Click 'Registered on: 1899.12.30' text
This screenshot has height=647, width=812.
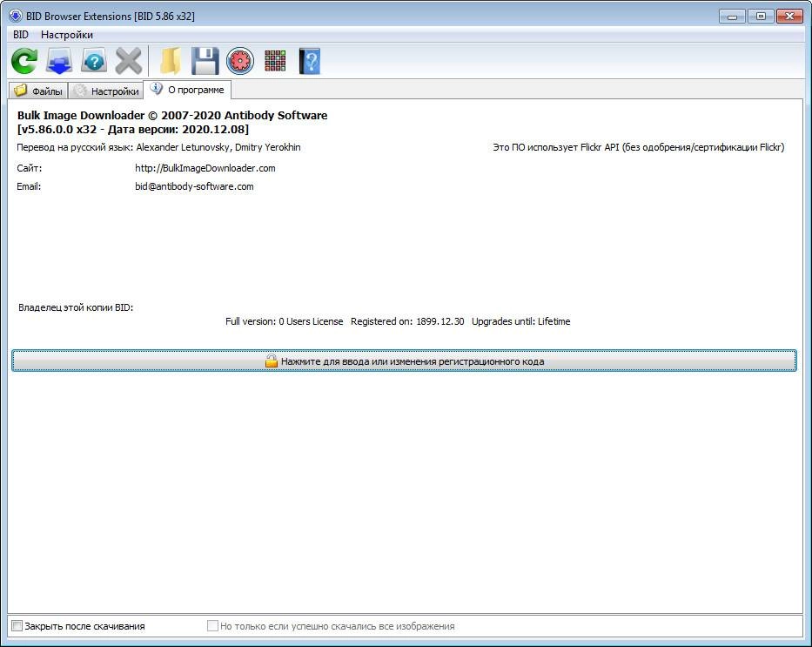tap(407, 321)
